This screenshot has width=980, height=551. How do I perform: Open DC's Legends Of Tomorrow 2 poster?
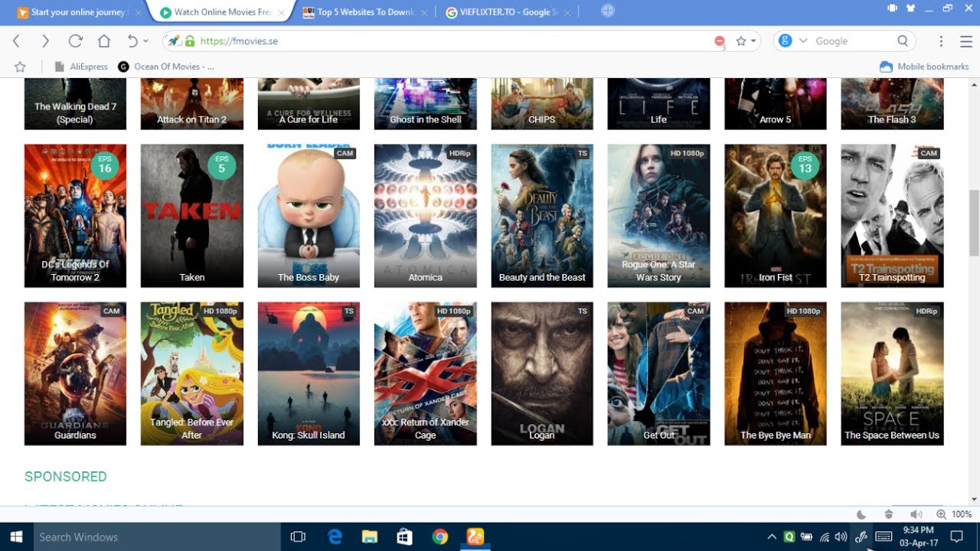(x=75, y=216)
